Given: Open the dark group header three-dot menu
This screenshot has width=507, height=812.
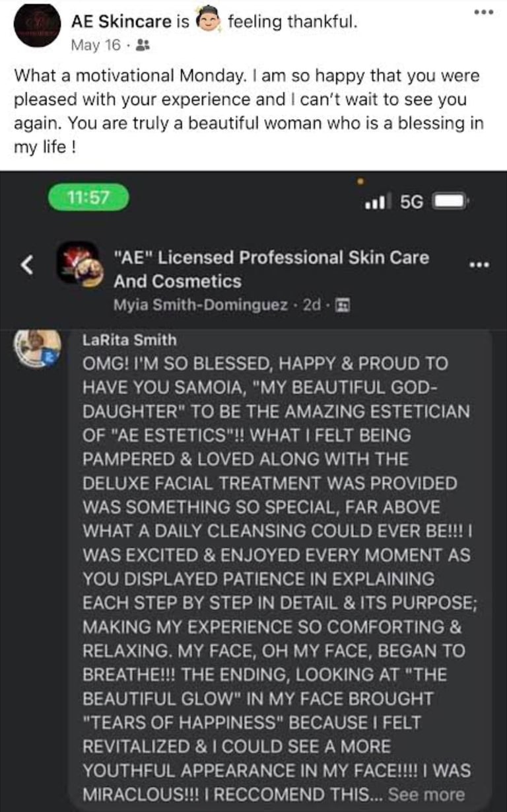Looking at the screenshot, I should (x=479, y=265).
